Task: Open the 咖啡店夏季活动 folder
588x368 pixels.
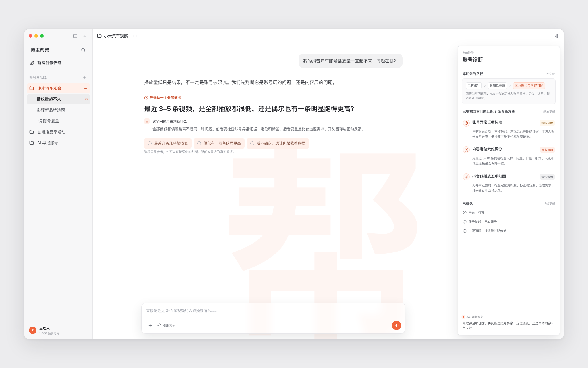Action: (x=59, y=132)
